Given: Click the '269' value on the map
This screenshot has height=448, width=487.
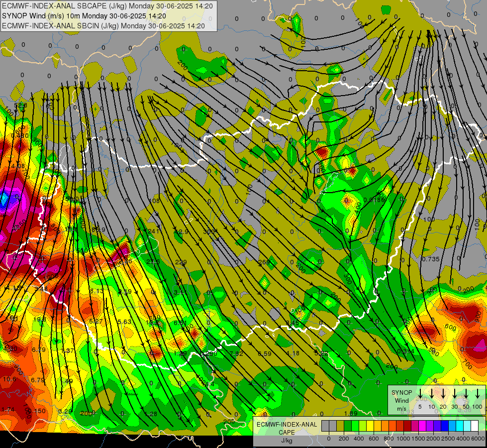Looking at the screenshot, I should click(x=264, y=262).
